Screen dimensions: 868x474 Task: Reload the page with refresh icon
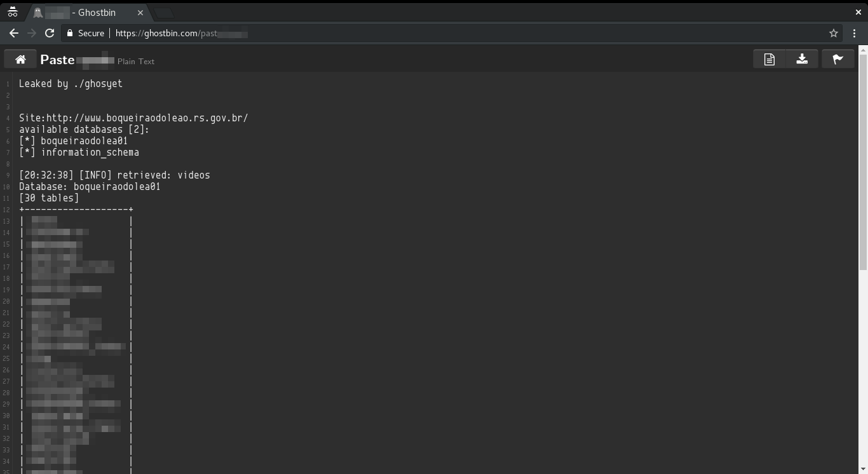(x=50, y=33)
